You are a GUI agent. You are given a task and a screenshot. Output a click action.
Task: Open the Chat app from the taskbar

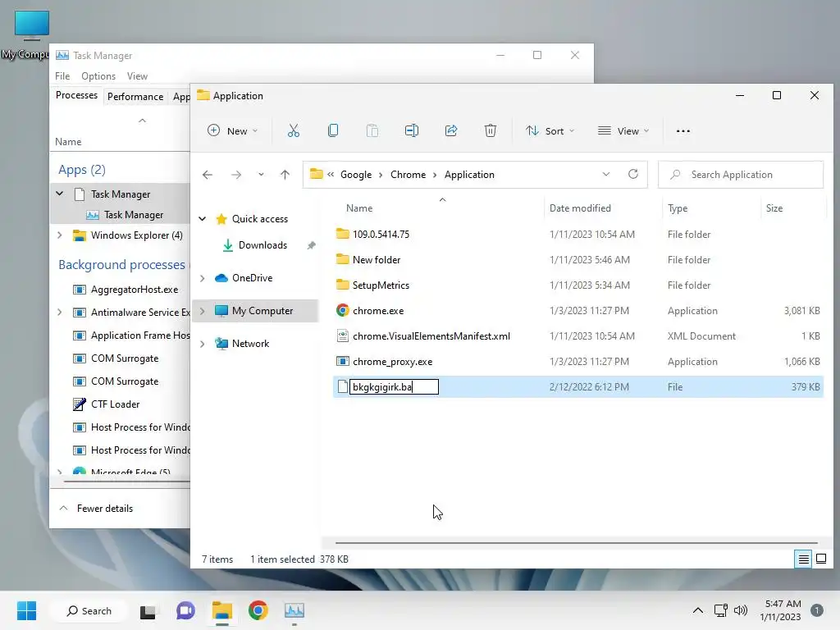coord(185,610)
